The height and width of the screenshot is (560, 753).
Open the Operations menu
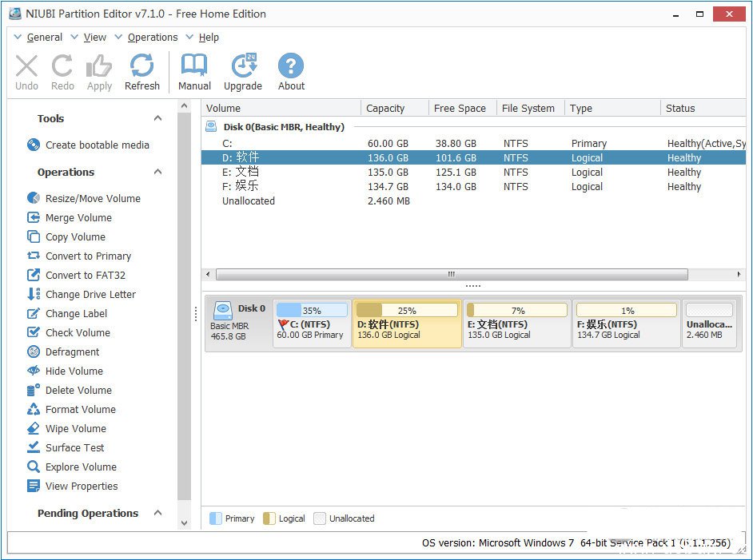coord(152,38)
